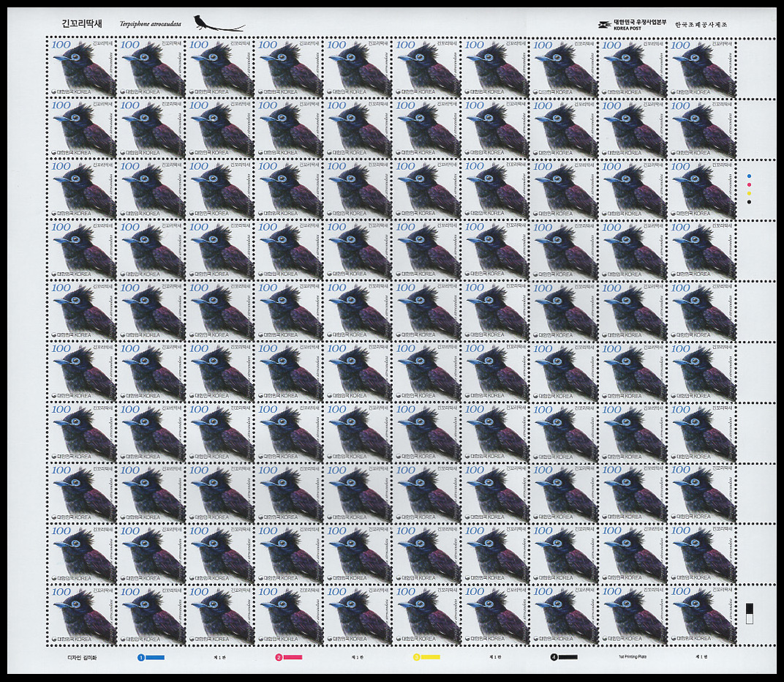Select the top-right corner stamp

702,67
